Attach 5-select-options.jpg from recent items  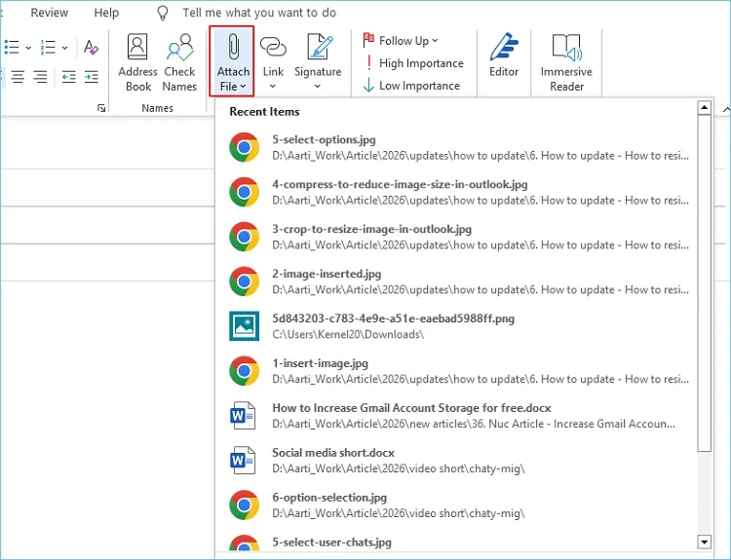(x=459, y=147)
